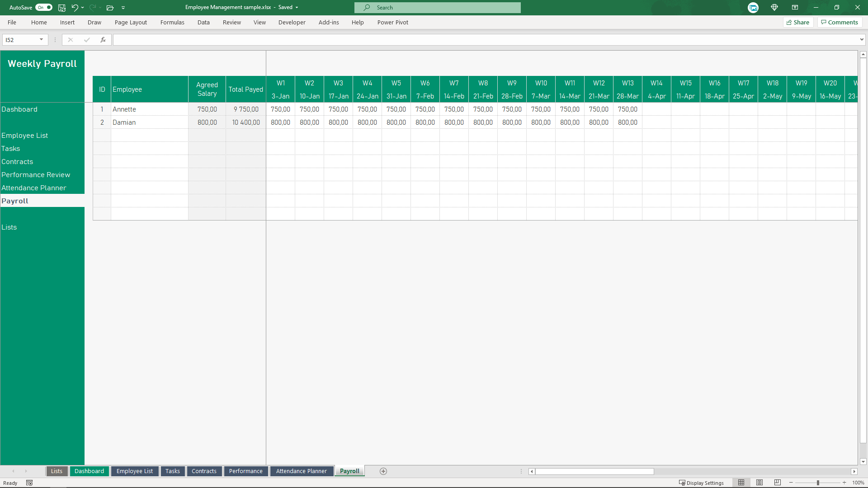
Task: Toggle the AutoSave switch
Action: (x=44, y=7)
